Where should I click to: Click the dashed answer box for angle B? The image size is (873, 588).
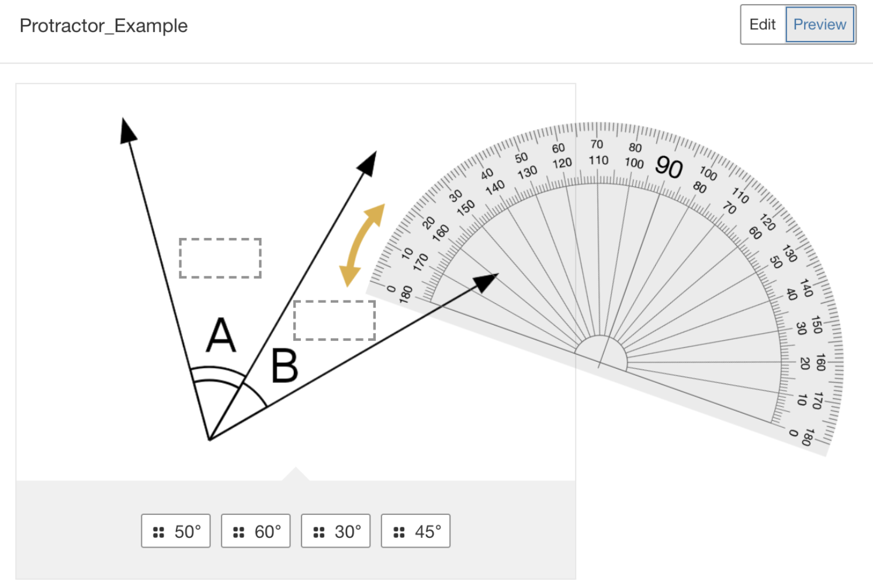point(335,321)
